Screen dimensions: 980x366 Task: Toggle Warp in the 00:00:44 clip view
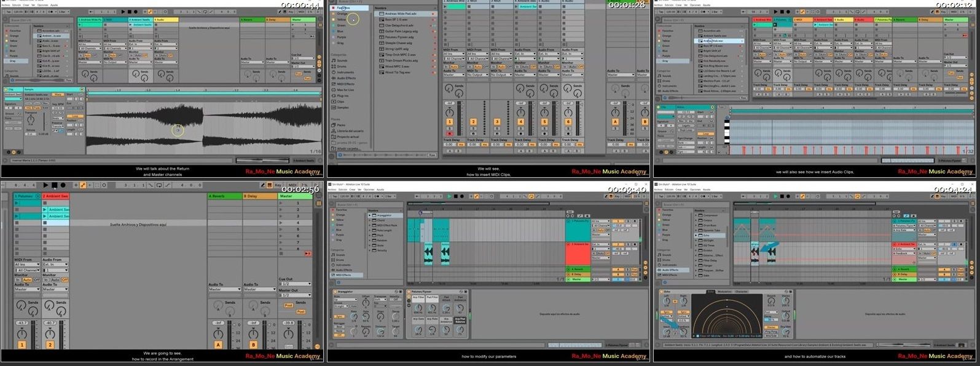(58, 95)
